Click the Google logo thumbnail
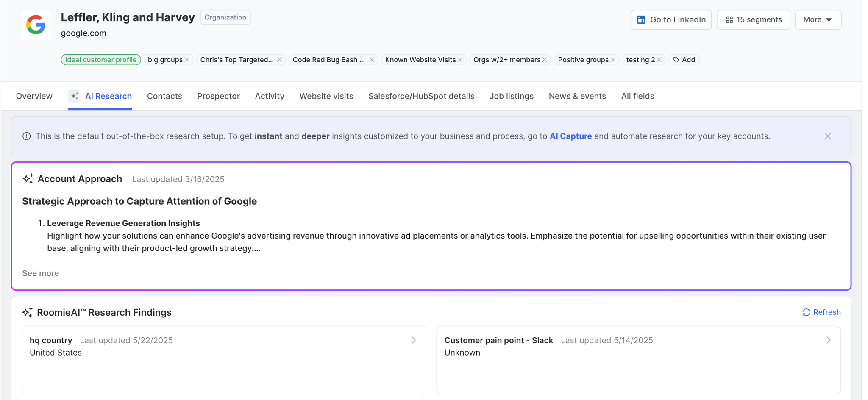 (x=36, y=25)
